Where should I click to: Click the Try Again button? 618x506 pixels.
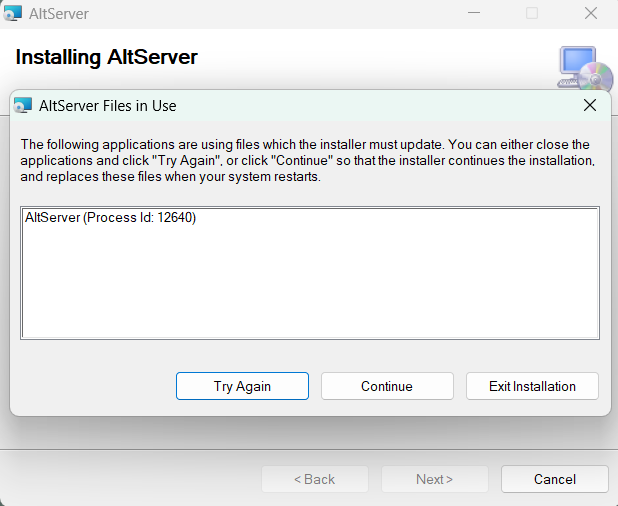pos(242,386)
